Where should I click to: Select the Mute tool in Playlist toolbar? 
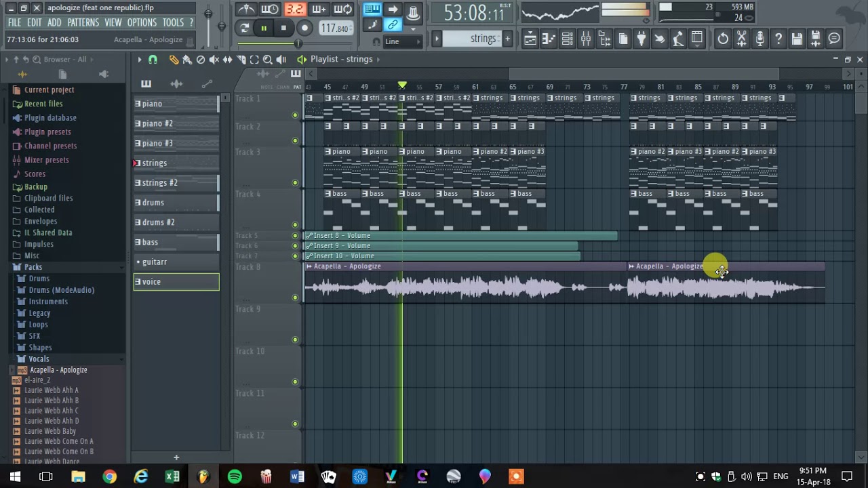point(214,60)
